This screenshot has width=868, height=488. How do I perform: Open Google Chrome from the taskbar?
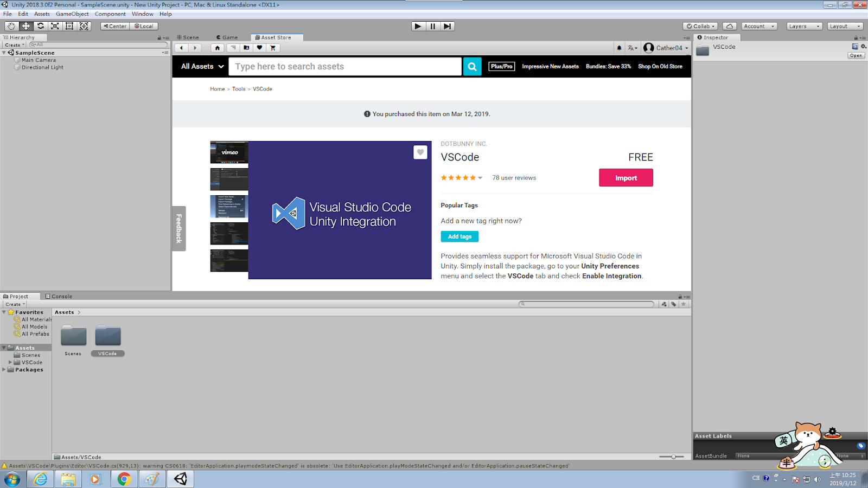click(x=124, y=479)
